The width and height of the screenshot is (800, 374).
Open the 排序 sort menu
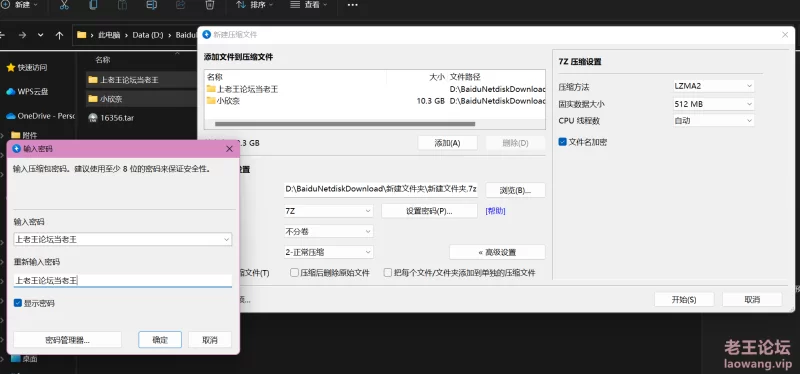[x=255, y=5]
